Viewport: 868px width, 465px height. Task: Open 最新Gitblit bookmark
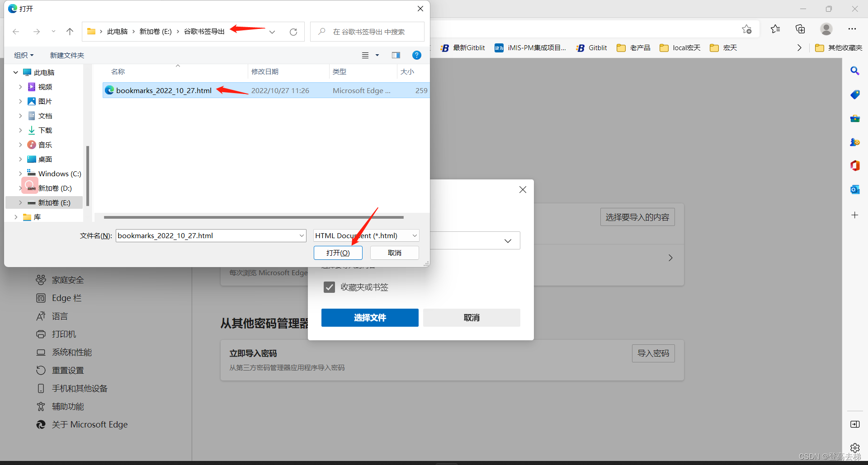pos(463,47)
